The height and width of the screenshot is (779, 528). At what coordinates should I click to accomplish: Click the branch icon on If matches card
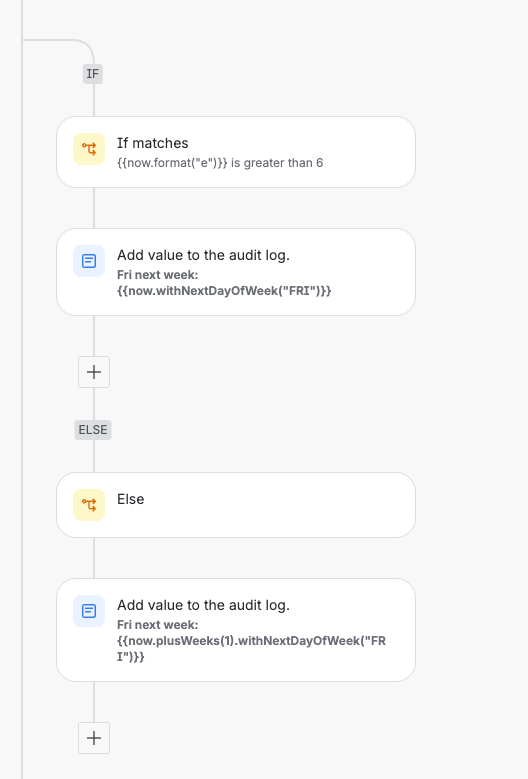(89, 149)
